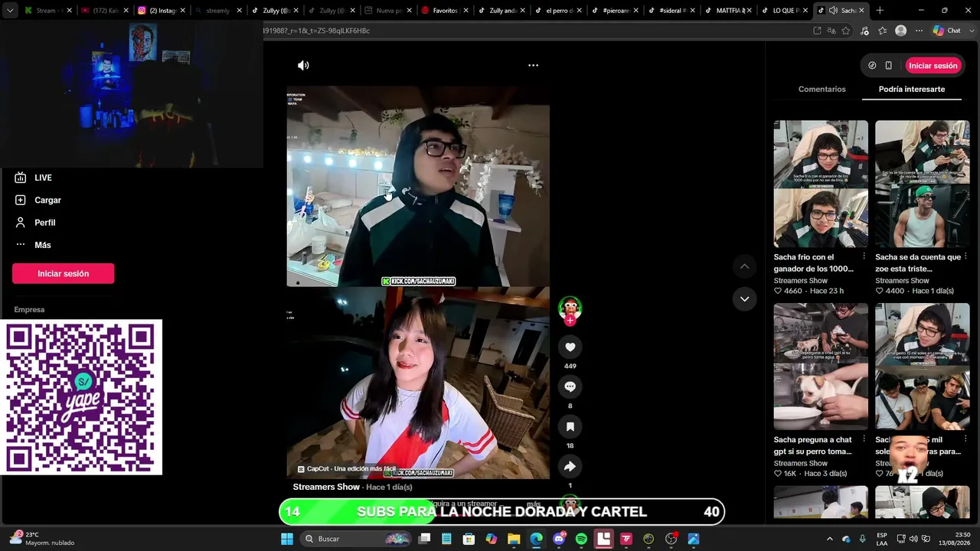Image resolution: width=980 pixels, height=551 pixels.
Task: Show hidden system tray icons
Action: [x=829, y=539]
